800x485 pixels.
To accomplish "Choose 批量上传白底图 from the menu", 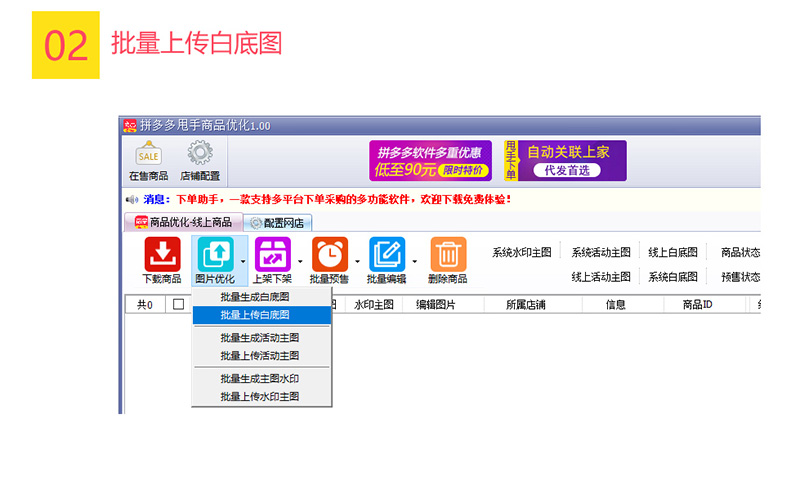I will click(x=262, y=315).
